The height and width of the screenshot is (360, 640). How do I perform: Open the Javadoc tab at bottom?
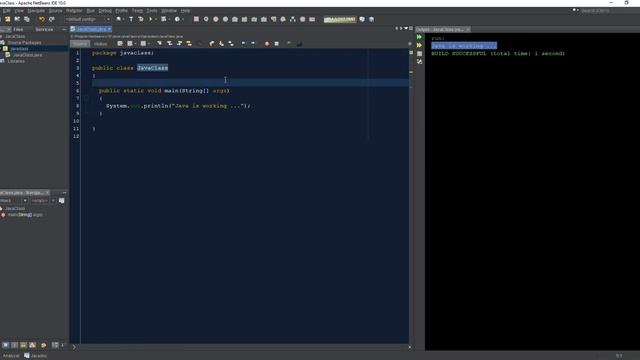tap(36, 356)
